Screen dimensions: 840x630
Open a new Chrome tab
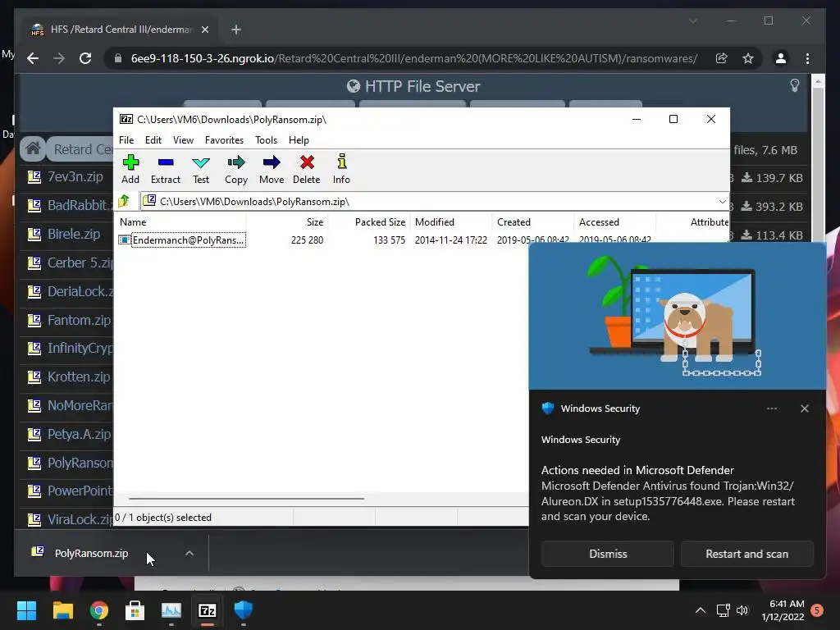tap(235, 30)
